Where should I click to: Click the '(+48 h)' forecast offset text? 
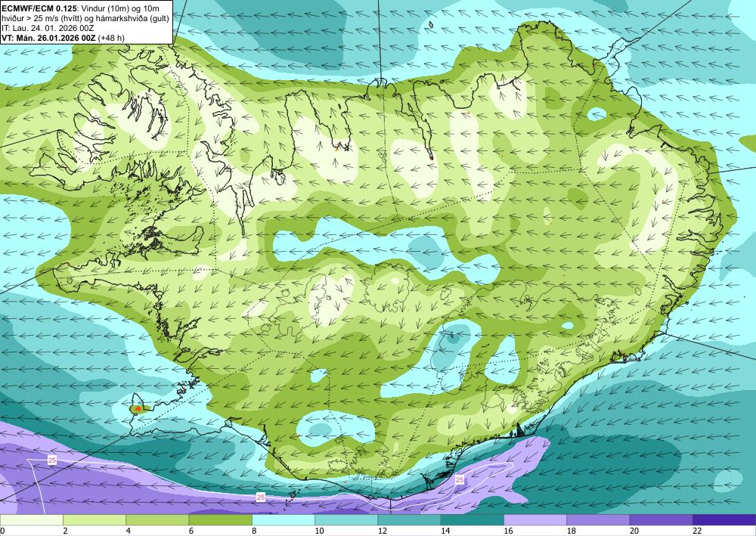[x=111, y=38]
